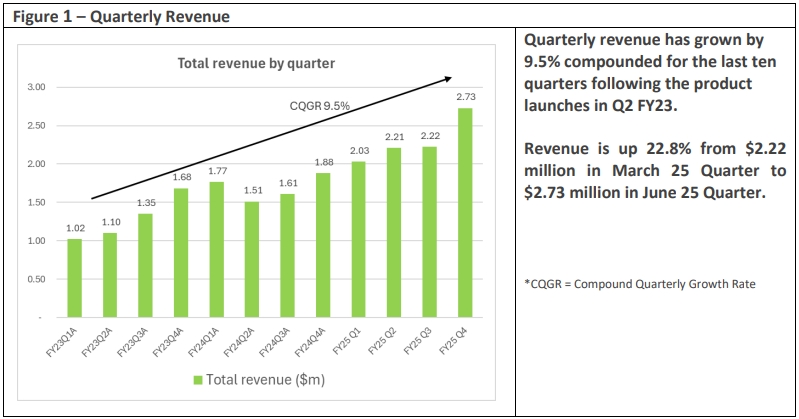This screenshot has width=799, height=419.
Task: Click the FY24Q1A bar showing 1.77
Action: click(x=217, y=250)
